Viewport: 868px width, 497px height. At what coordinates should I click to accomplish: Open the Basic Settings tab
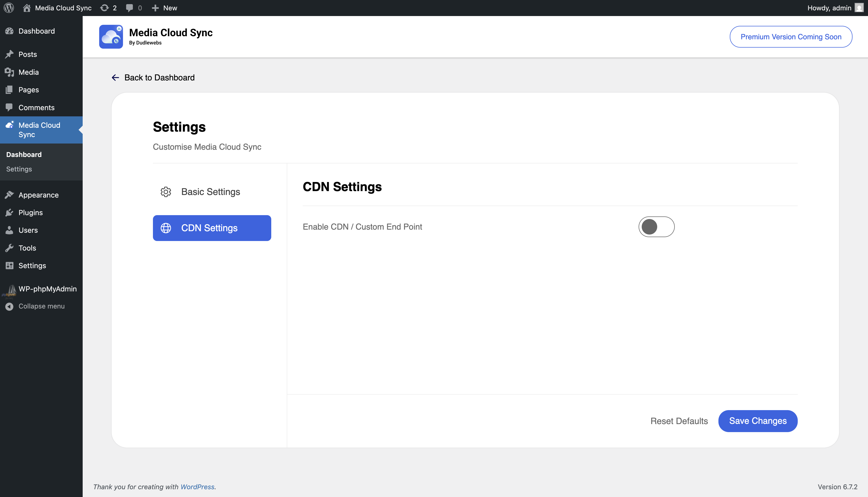pos(212,192)
